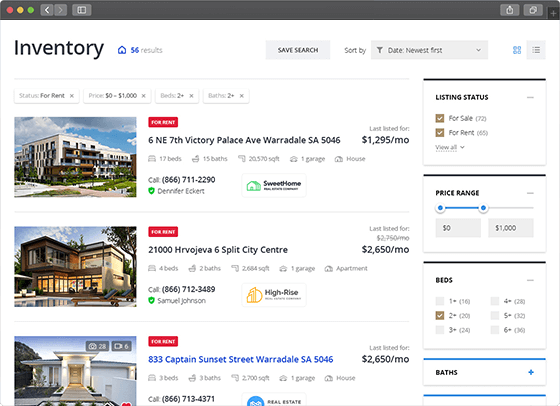This screenshot has height=406, width=560.
Task: Open 21000 Hrvojeva 6 Split City Centre listing
Action: click(x=218, y=250)
